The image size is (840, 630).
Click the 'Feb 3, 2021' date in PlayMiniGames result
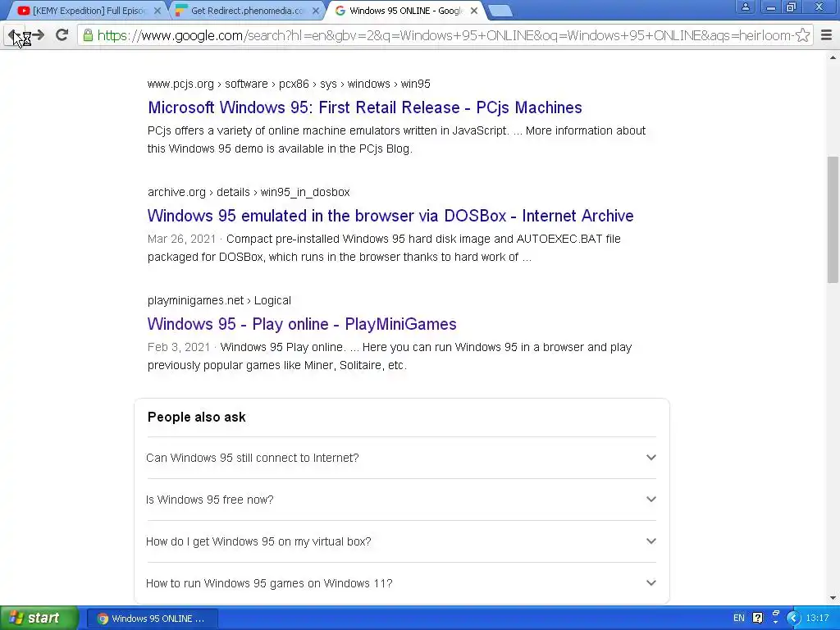pos(179,347)
